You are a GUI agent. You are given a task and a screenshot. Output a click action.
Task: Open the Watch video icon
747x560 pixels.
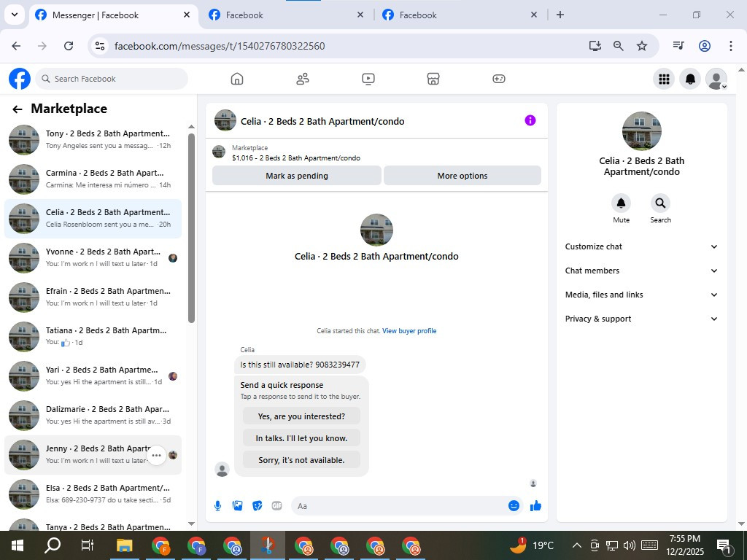click(x=368, y=79)
